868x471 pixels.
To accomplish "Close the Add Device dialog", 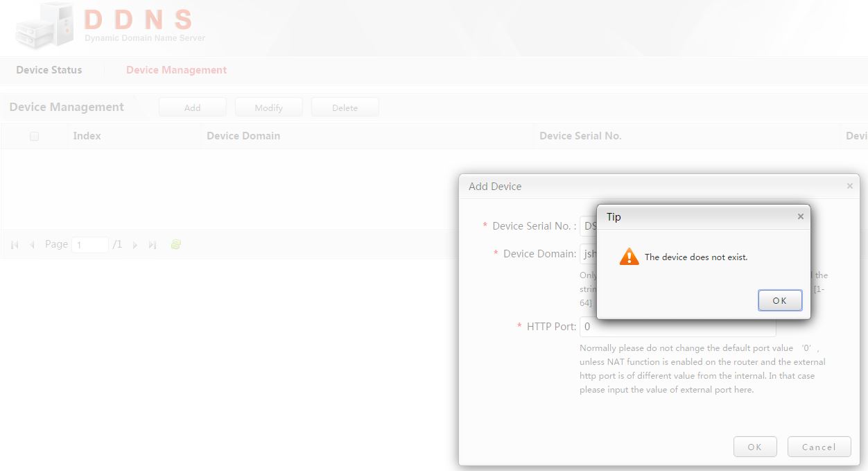I will tap(849, 186).
